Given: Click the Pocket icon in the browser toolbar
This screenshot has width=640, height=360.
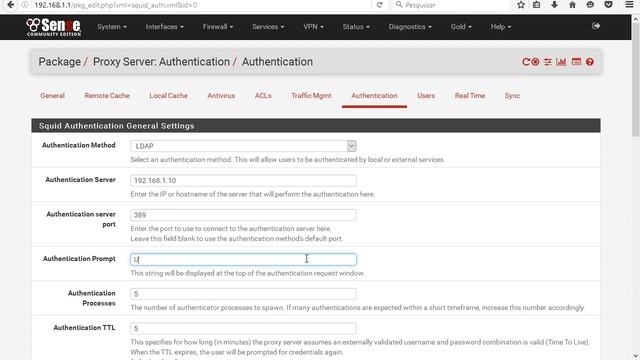Looking at the screenshot, I should click(x=609, y=5).
